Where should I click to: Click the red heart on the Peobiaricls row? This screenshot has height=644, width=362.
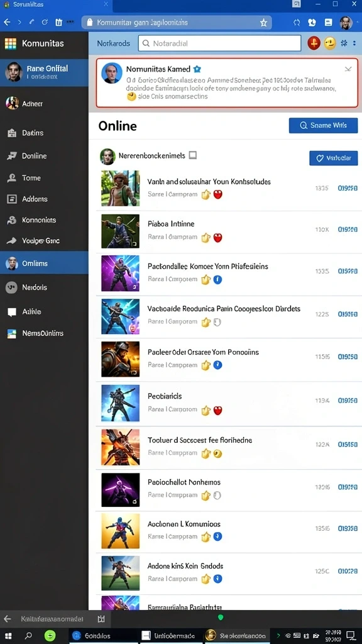(x=218, y=410)
